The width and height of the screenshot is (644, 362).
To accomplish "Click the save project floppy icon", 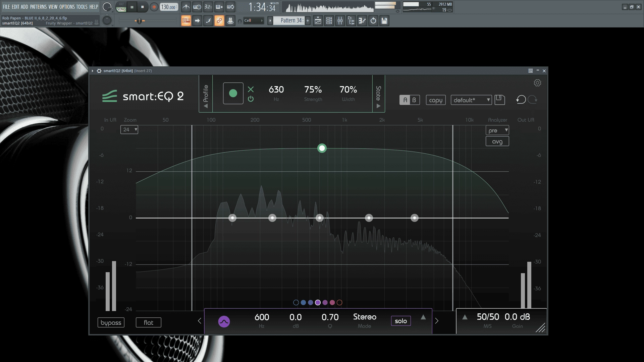I will coord(384,21).
